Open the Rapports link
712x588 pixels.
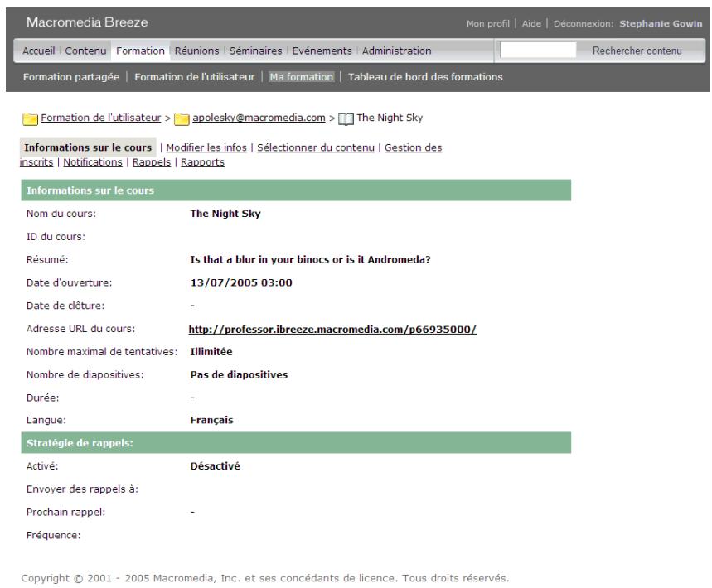click(202, 162)
